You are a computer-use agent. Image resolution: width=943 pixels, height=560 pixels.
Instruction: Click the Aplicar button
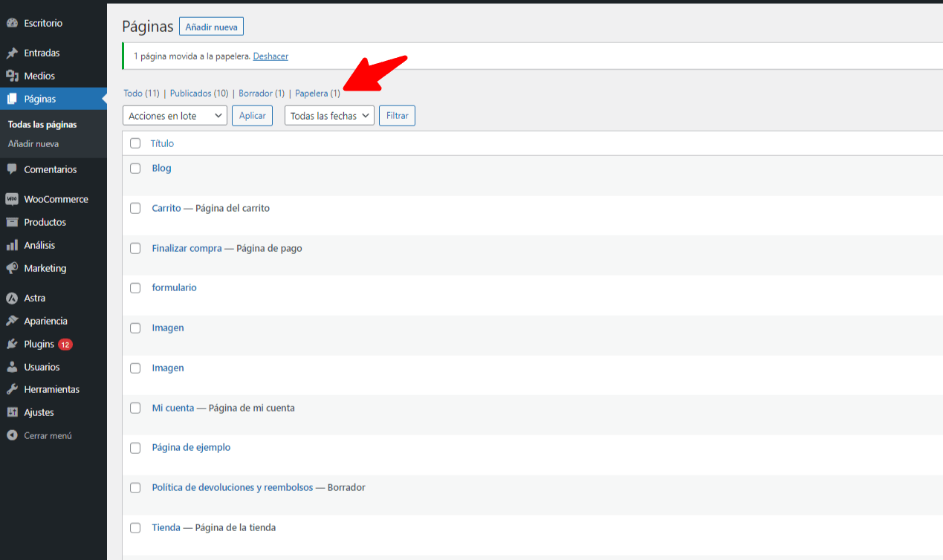[253, 116]
